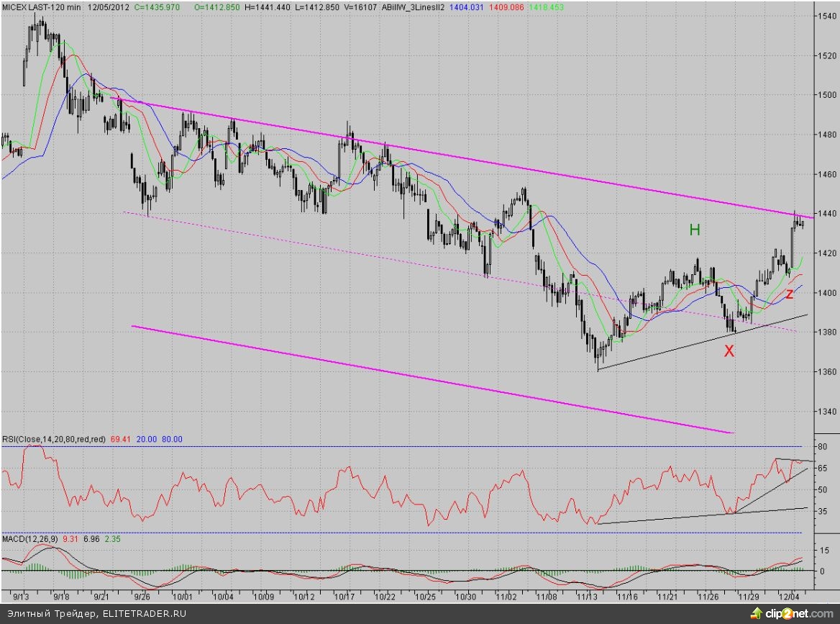Select the RSI(Close,14,20,80,red,red) indicator label

pyautogui.click(x=53, y=439)
